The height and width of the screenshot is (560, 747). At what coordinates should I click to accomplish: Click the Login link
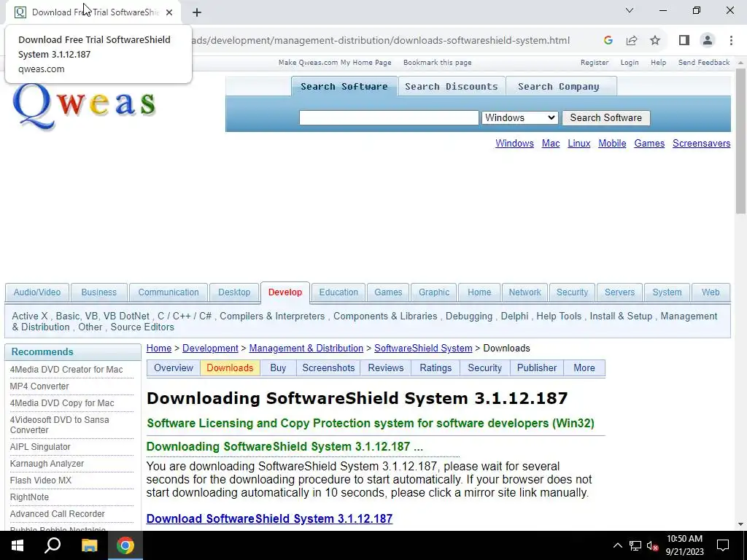(630, 63)
